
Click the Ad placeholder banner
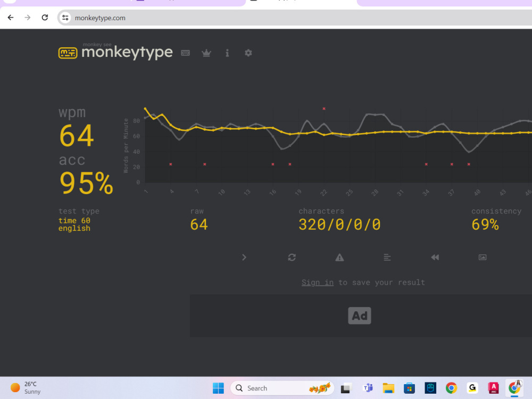tap(360, 315)
